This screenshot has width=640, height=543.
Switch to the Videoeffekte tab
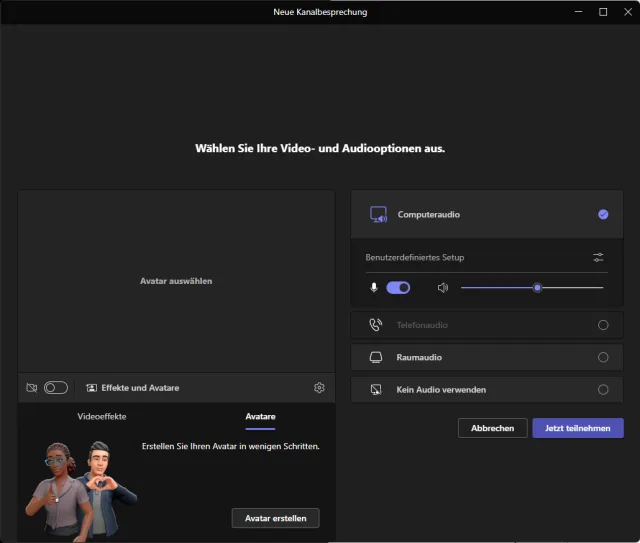(102, 416)
